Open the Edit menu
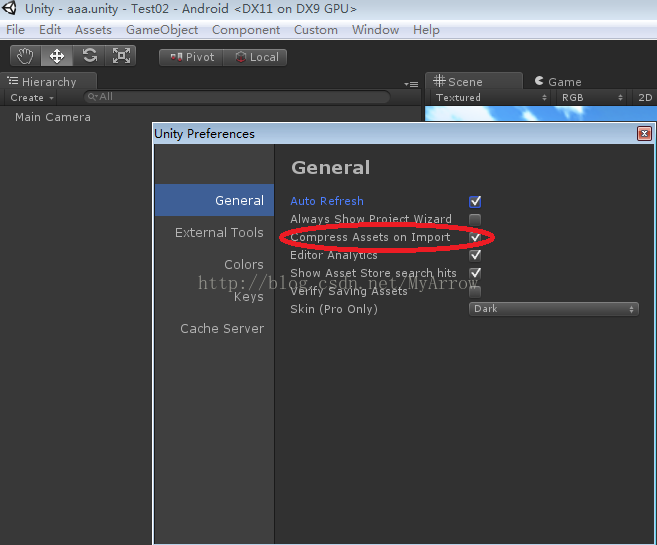657x545 pixels. [50, 30]
